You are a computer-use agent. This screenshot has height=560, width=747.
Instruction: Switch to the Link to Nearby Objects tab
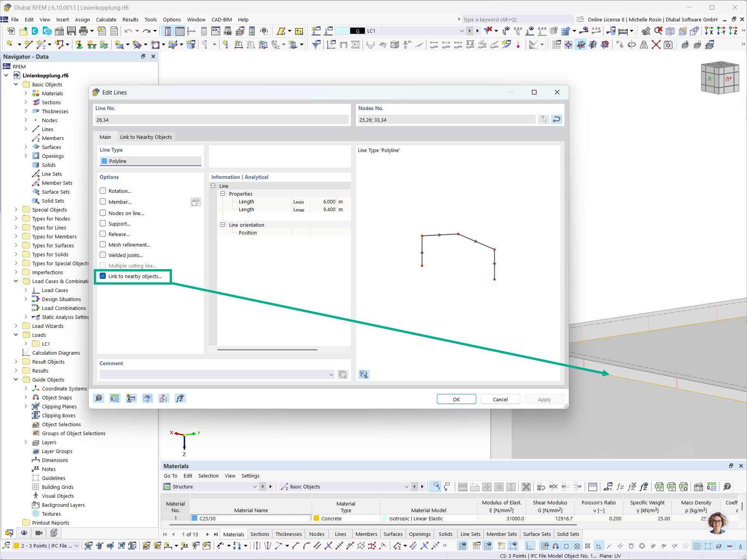pos(146,137)
